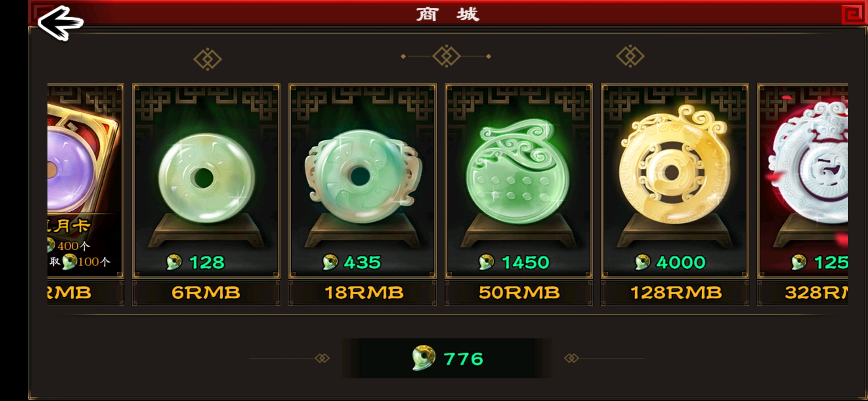
Task: Go back with the white arrow
Action: point(60,23)
